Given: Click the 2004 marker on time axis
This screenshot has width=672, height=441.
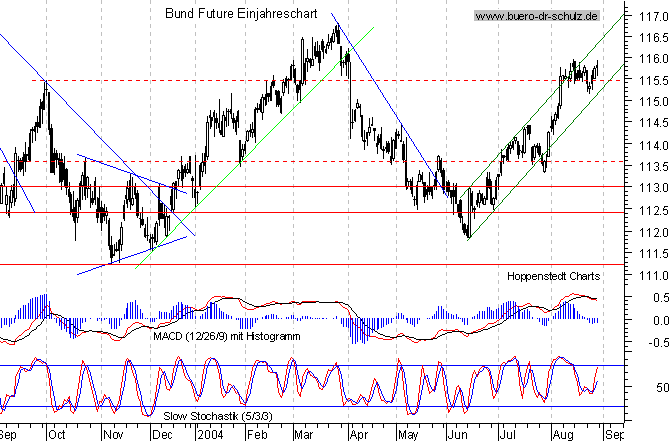Looking at the screenshot, I should point(208,435).
